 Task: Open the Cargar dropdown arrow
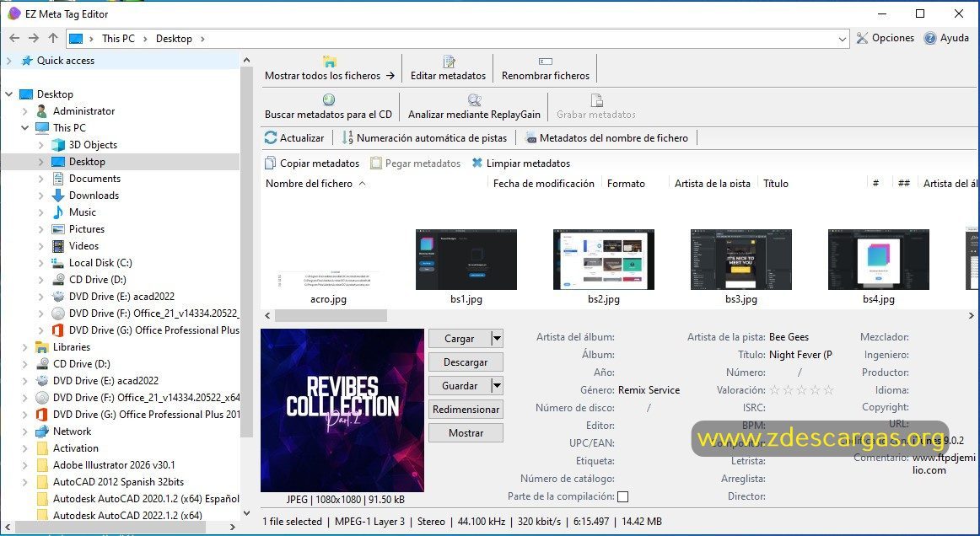497,339
